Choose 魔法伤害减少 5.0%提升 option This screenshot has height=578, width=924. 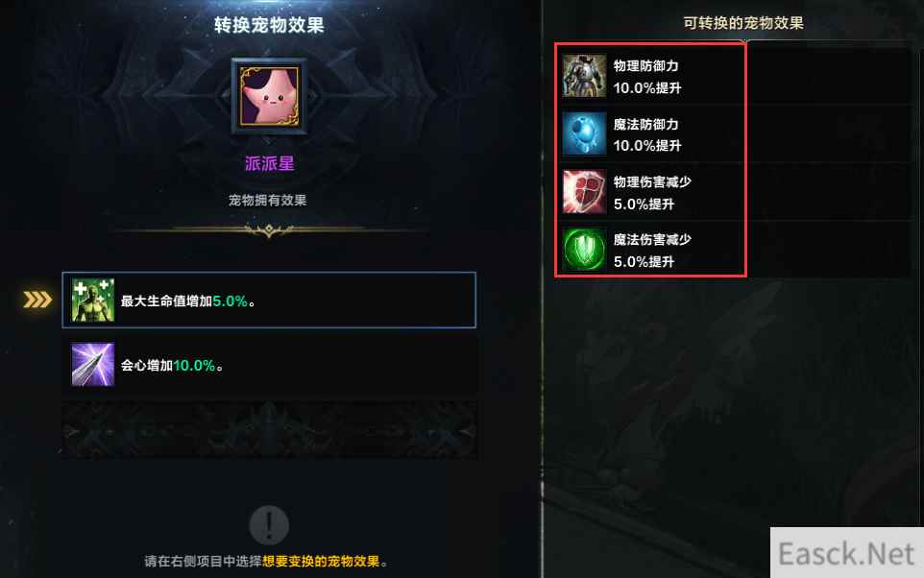pyautogui.click(x=650, y=250)
